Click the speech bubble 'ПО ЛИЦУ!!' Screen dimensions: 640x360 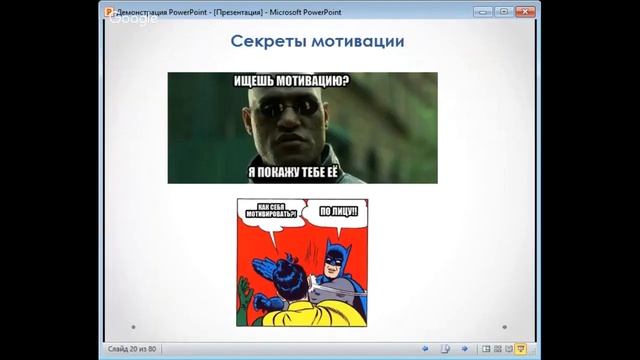tap(338, 211)
